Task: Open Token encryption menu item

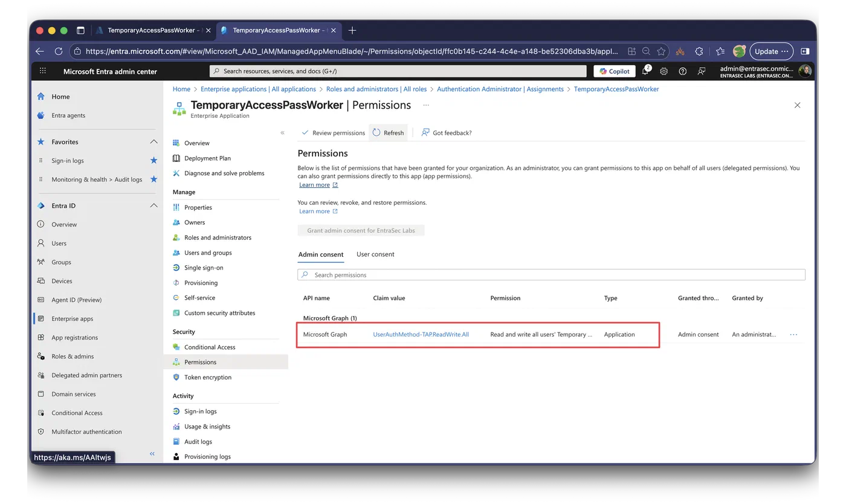Action: point(208,377)
